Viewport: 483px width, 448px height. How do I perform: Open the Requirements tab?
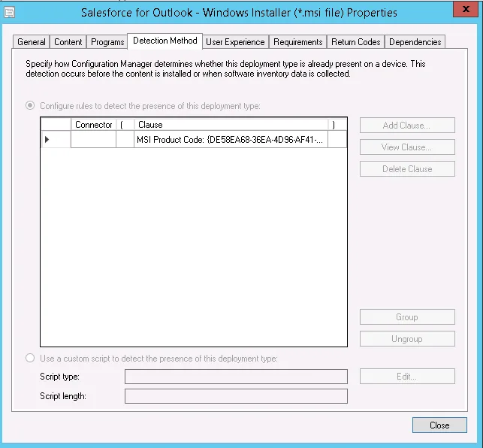click(298, 42)
